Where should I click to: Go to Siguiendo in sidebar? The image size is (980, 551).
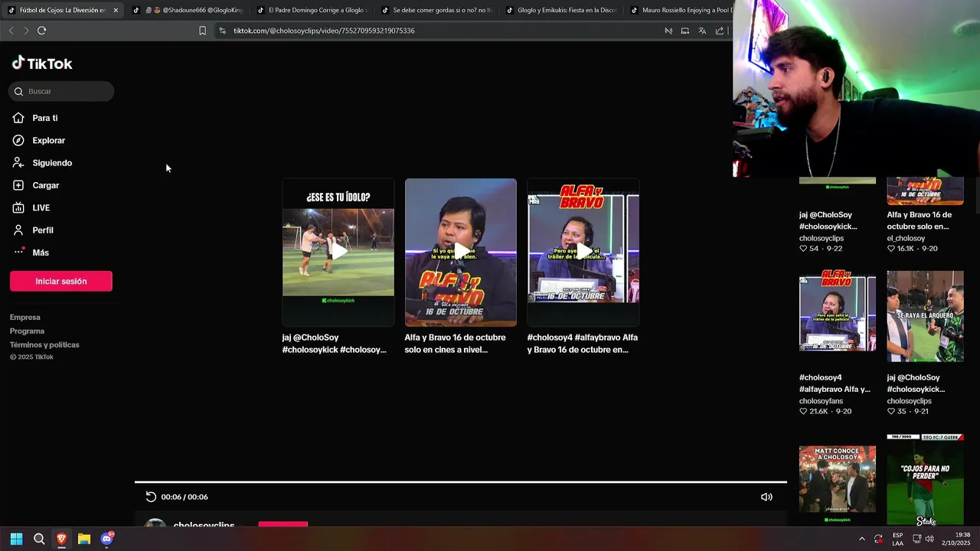(42, 163)
